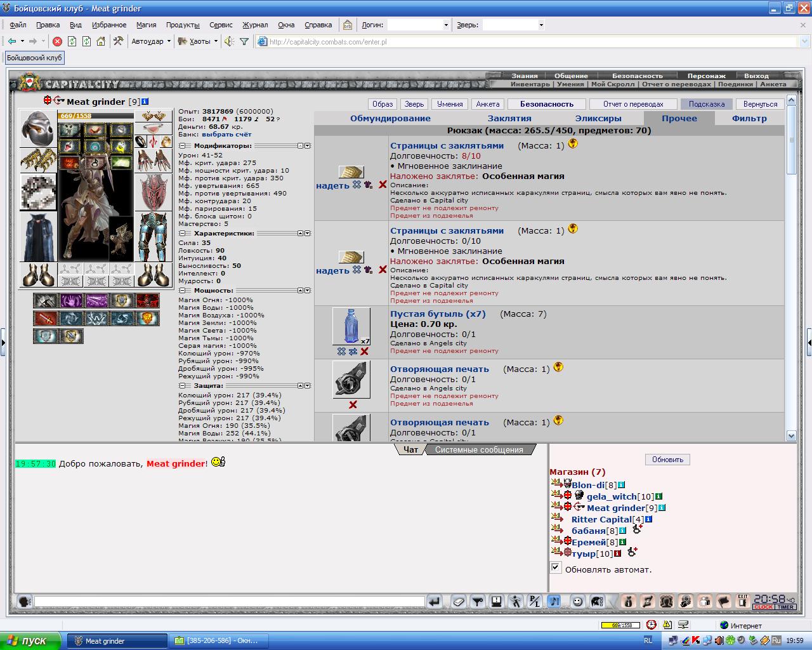
Task: Click the red stop loading icon
Action: (57, 41)
